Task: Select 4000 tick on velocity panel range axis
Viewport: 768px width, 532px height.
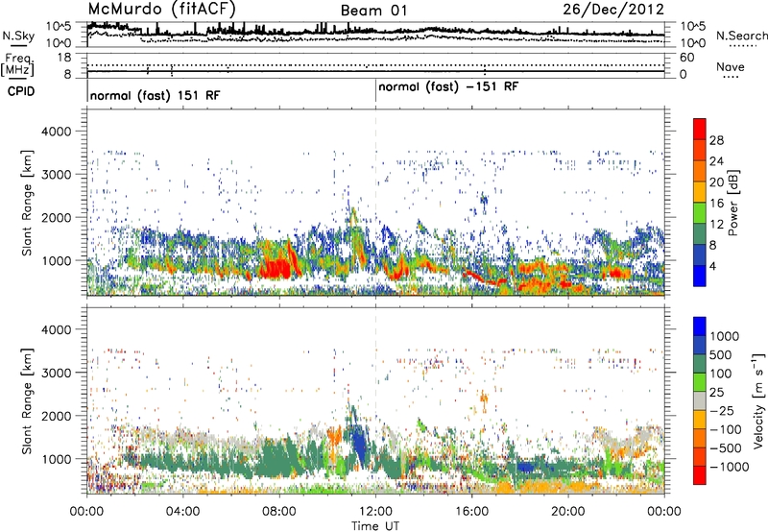Action: point(57,329)
